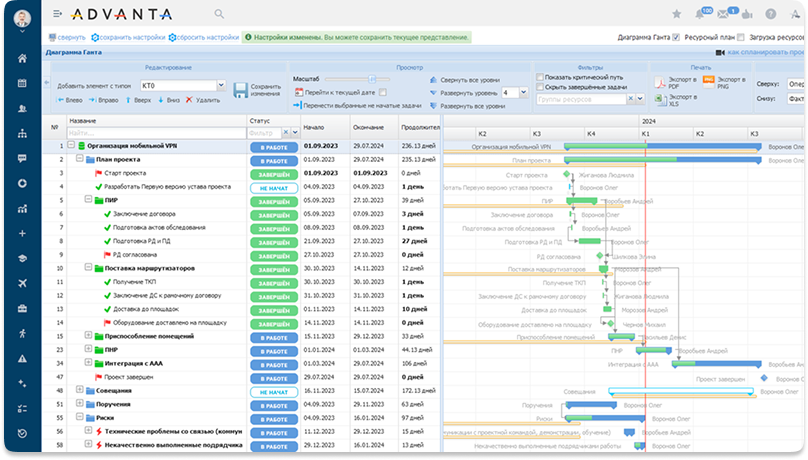The height and width of the screenshot is (460, 808).
Task: Click the home icon in left sidebar
Action: [22, 58]
